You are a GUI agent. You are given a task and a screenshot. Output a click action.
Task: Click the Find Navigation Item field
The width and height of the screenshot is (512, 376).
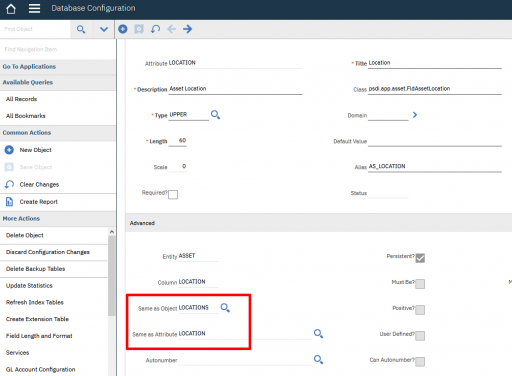pyautogui.click(x=58, y=49)
